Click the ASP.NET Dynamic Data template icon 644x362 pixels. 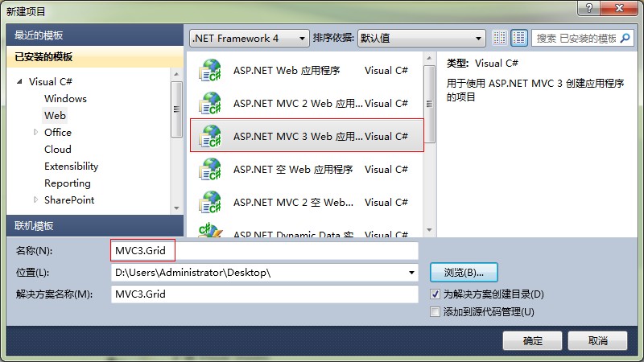(x=210, y=230)
